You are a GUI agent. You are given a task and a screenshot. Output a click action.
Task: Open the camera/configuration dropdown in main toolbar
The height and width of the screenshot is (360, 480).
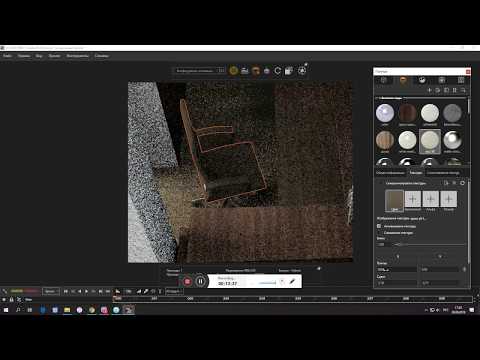tap(200, 70)
